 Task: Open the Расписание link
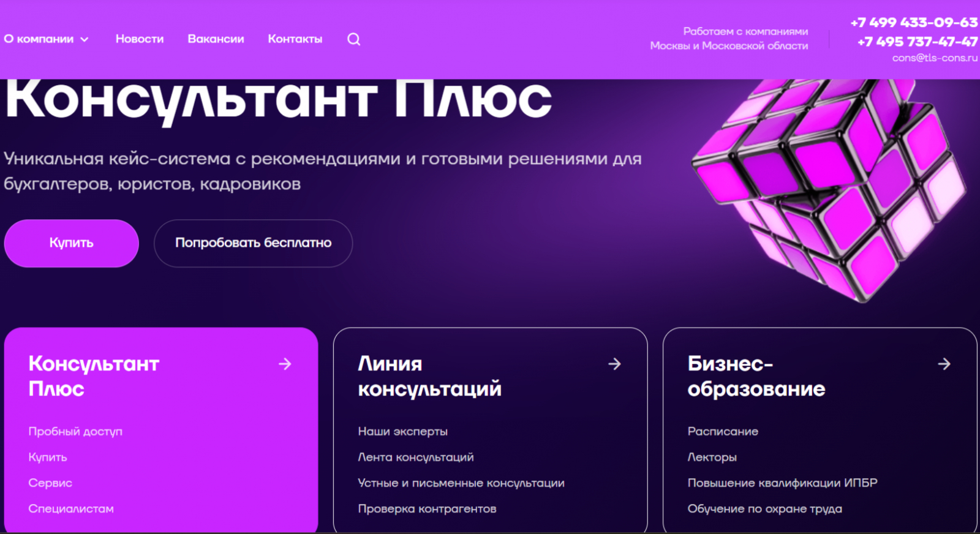pos(723,432)
